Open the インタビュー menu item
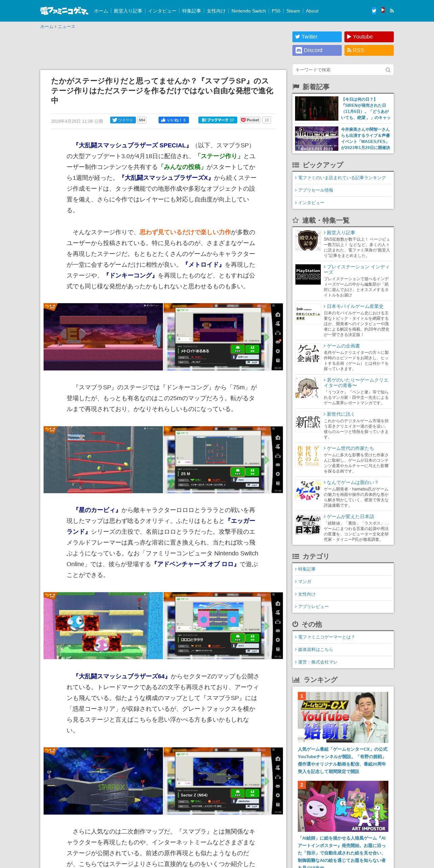434x868 pixels. pyautogui.click(x=162, y=11)
